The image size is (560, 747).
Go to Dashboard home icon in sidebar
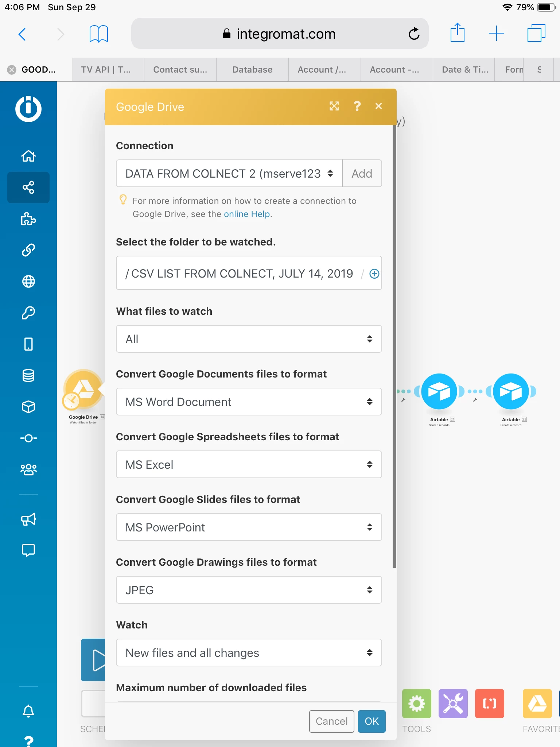coord(28,156)
